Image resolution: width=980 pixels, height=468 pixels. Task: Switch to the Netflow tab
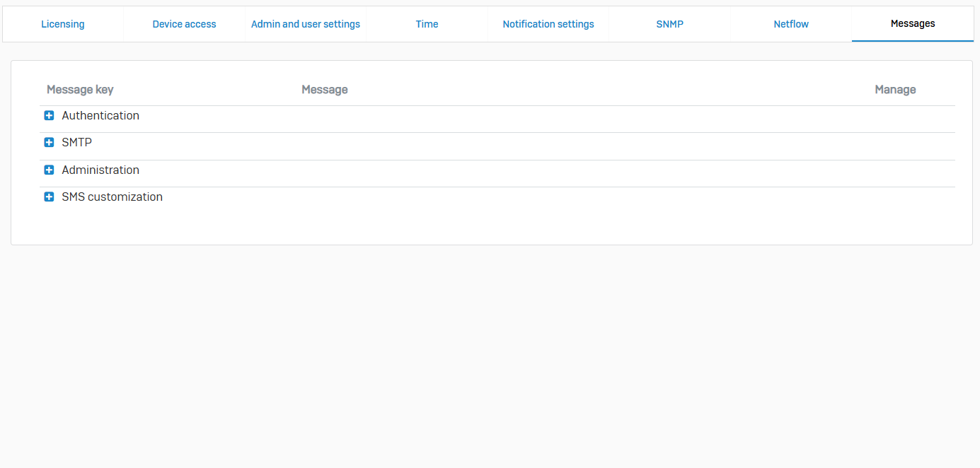791,24
